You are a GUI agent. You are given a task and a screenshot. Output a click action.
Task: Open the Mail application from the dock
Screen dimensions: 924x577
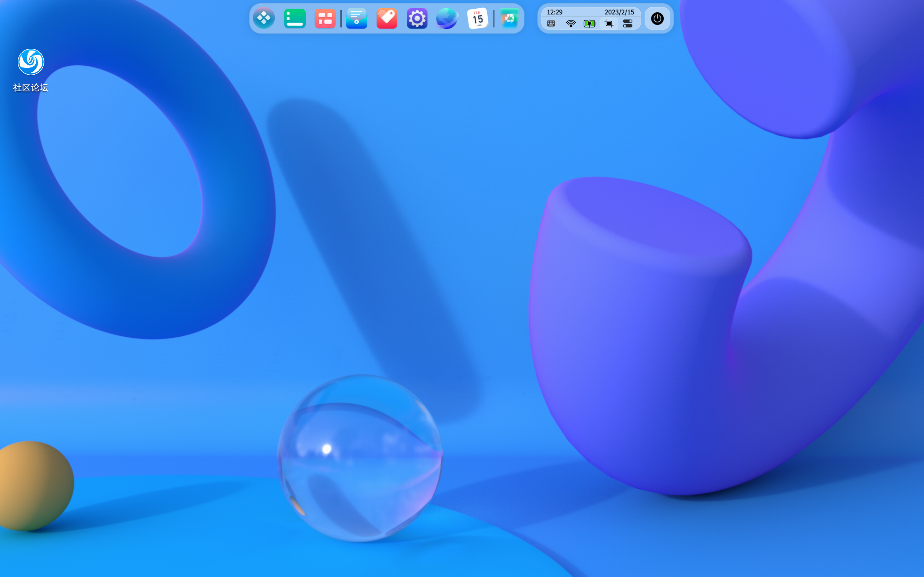point(356,18)
